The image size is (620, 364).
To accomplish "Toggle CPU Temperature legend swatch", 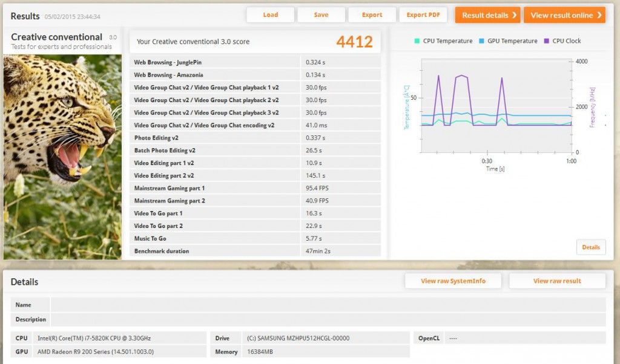I will tap(417, 41).
